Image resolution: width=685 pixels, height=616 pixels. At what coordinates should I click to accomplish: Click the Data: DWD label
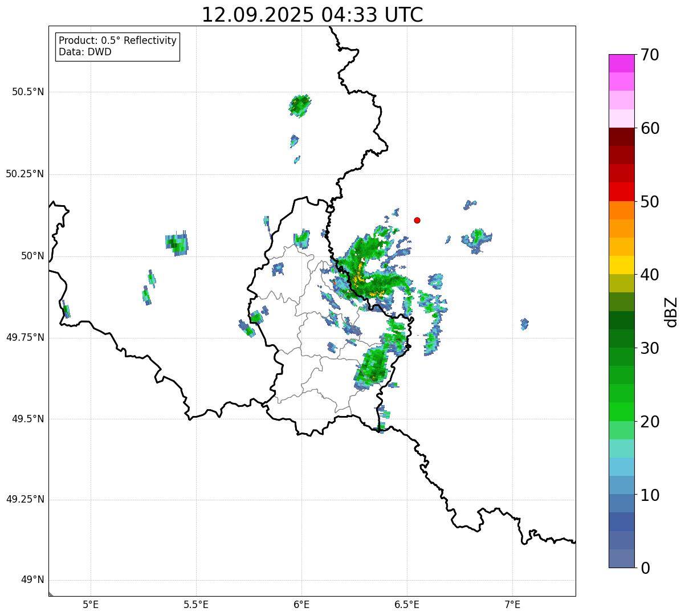pos(85,52)
